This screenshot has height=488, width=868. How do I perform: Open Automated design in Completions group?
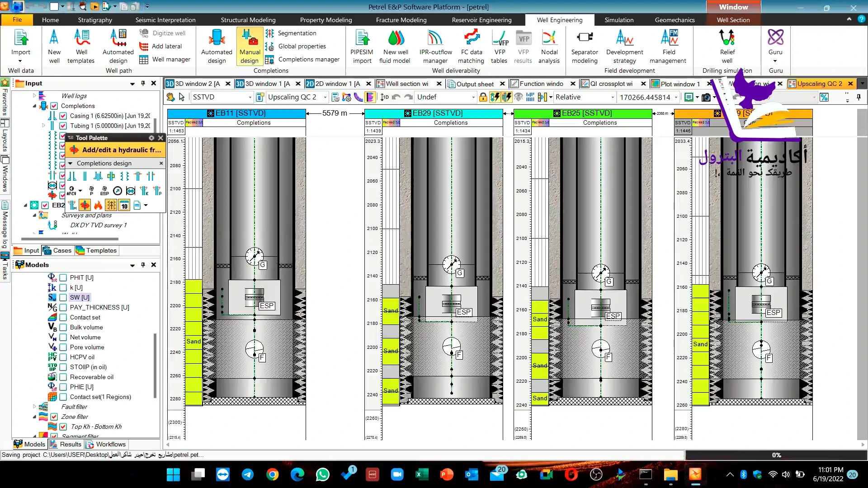click(217, 47)
